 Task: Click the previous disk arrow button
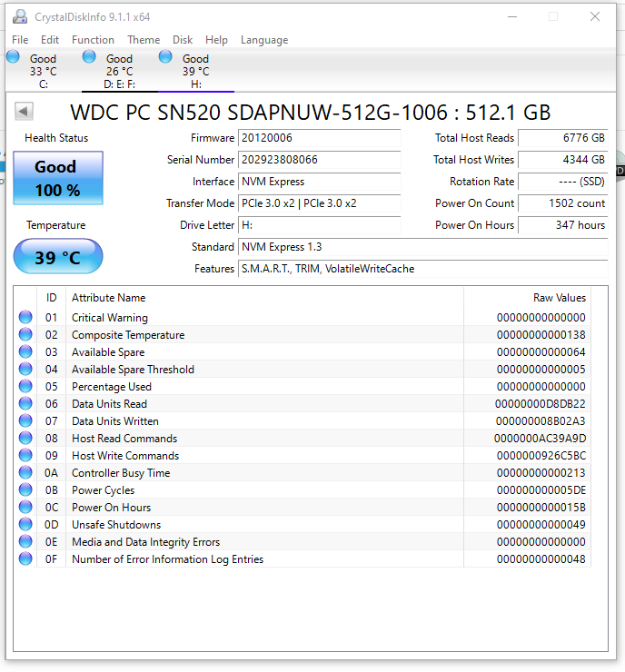24,112
